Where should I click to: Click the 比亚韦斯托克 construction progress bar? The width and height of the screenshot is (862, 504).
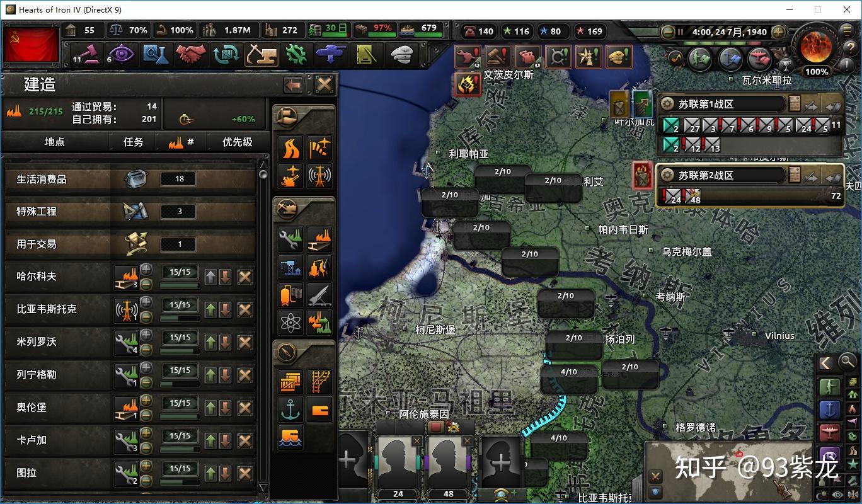[x=180, y=319]
